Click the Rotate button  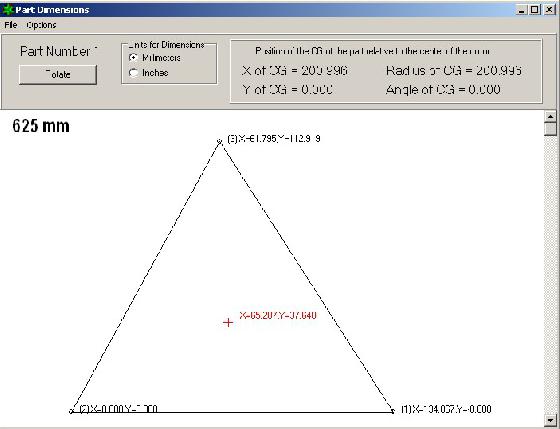coord(58,75)
